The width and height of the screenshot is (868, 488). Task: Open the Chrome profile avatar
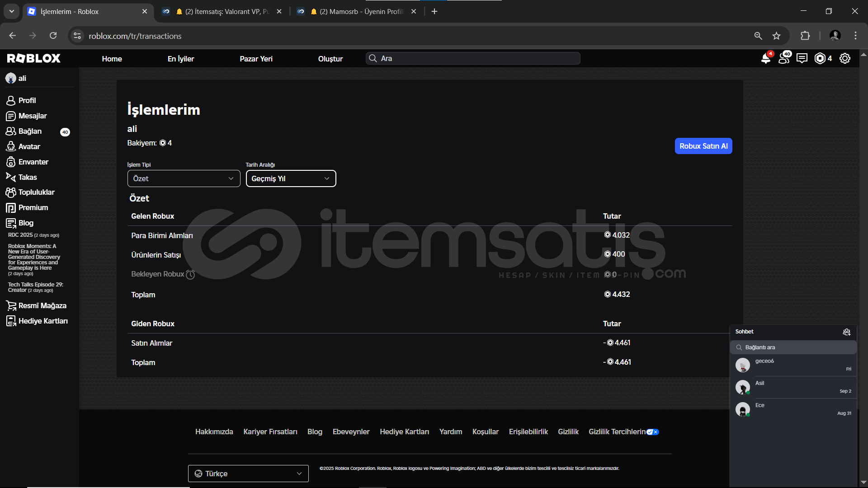tap(835, 36)
